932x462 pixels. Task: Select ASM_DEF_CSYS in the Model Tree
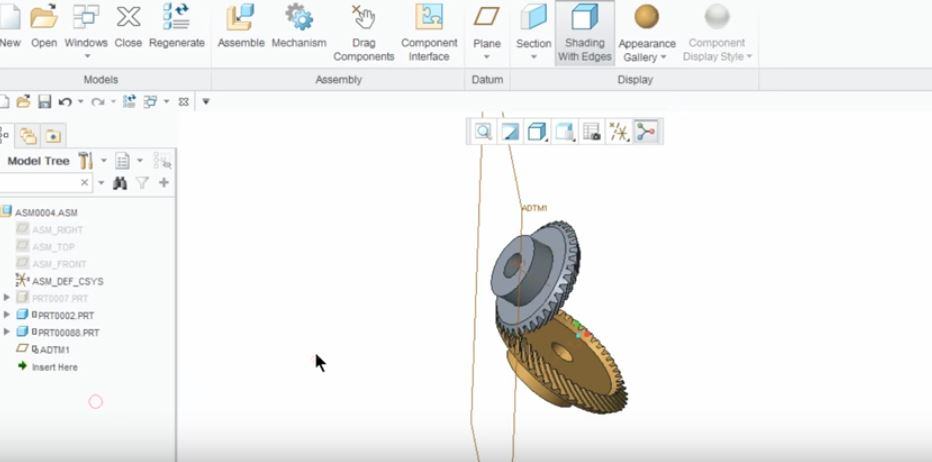66,282
